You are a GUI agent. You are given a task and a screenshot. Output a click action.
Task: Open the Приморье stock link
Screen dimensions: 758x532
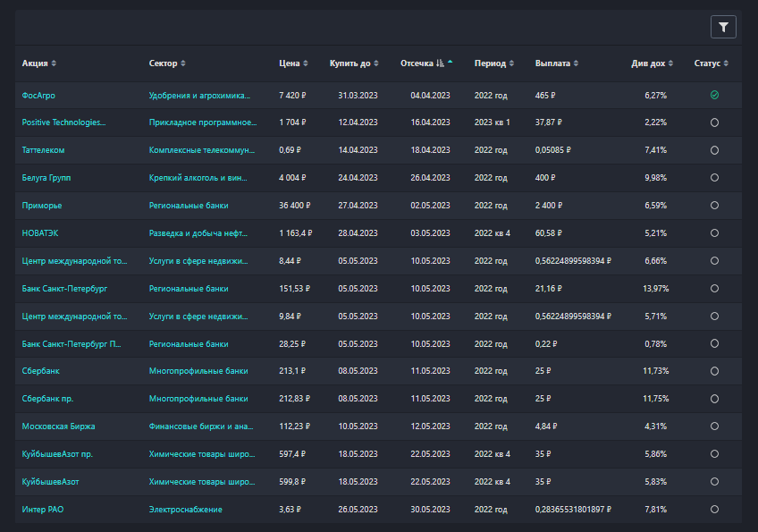42,206
